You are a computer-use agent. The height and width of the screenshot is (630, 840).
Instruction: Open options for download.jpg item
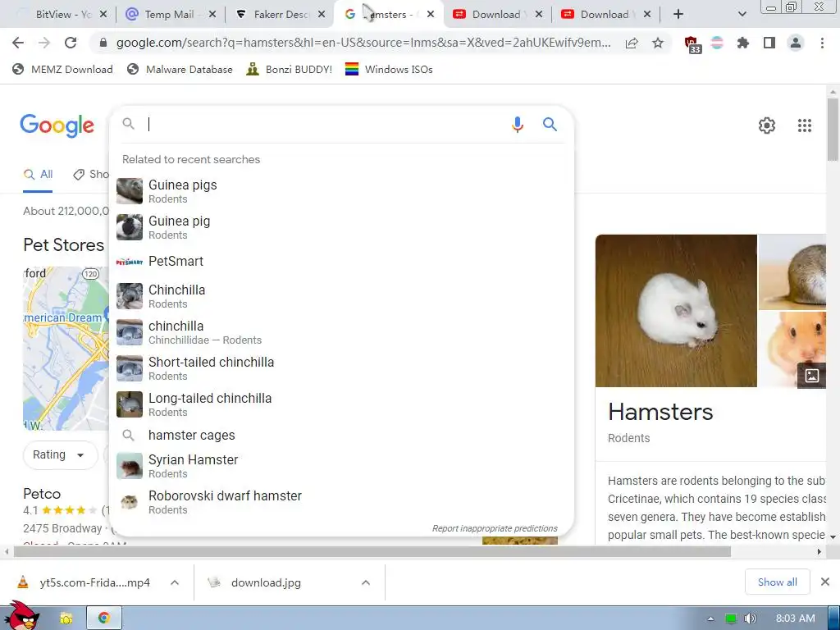pos(366,582)
